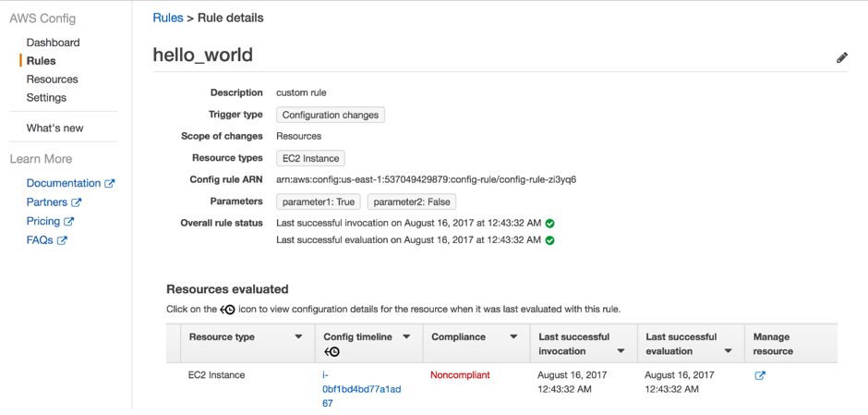Open Settings in sidebar
This screenshot has width=868, height=415.
pyautogui.click(x=46, y=98)
